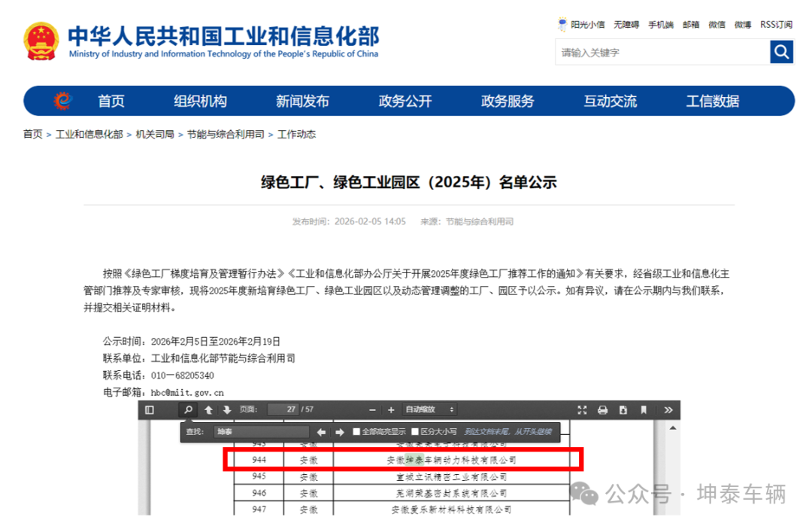The width and height of the screenshot is (812, 526).
Task: Click the site search magnifier button
Action: tap(782, 52)
